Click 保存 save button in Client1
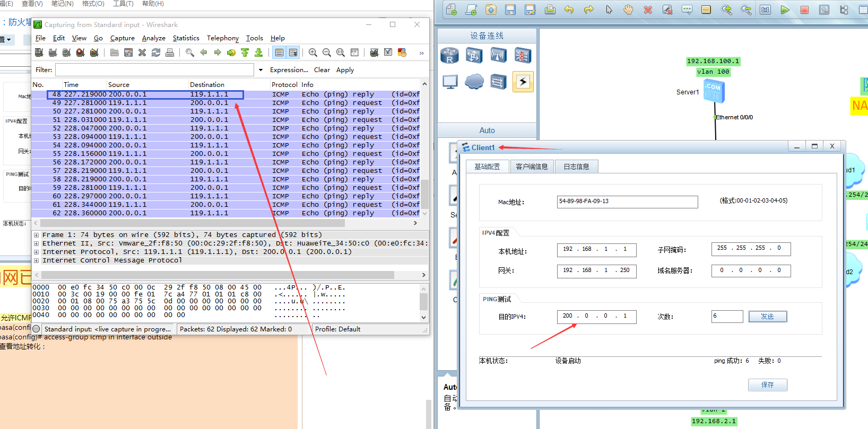The width and height of the screenshot is (868, 429). pos(767,385)
